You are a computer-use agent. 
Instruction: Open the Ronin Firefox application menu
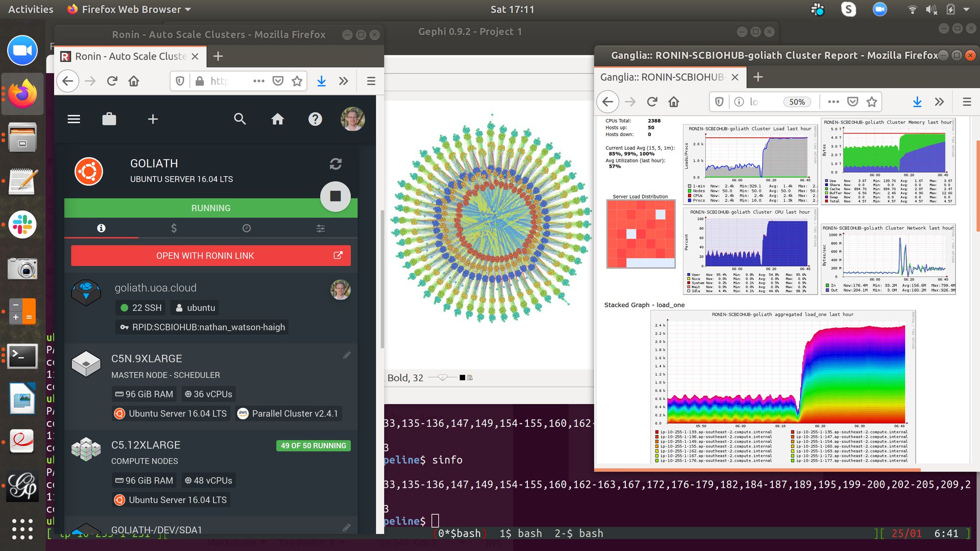coord(371,81)
